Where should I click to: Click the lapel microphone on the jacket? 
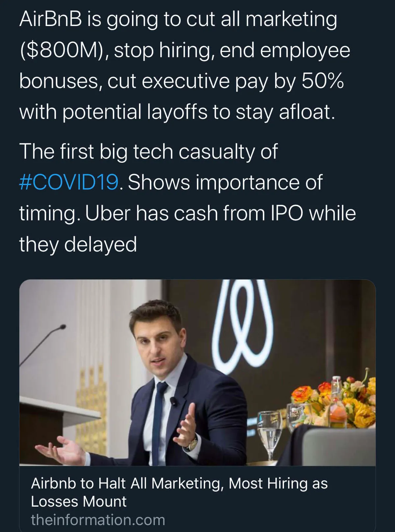click(x=173, y=401)
